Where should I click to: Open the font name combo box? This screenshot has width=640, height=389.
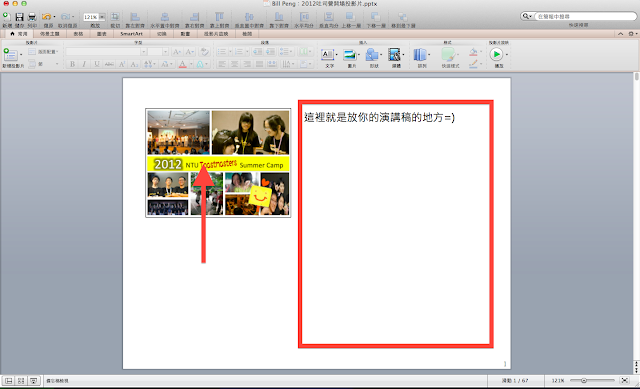click(106, 52)
